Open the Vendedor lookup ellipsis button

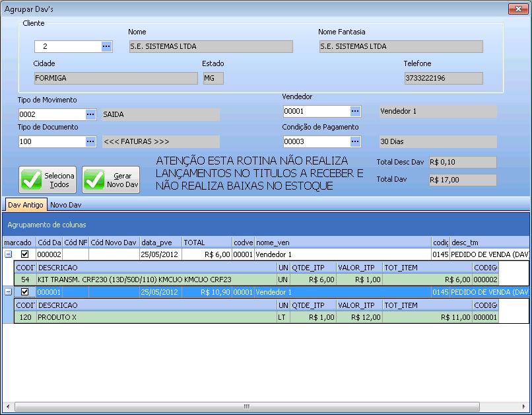355,111
